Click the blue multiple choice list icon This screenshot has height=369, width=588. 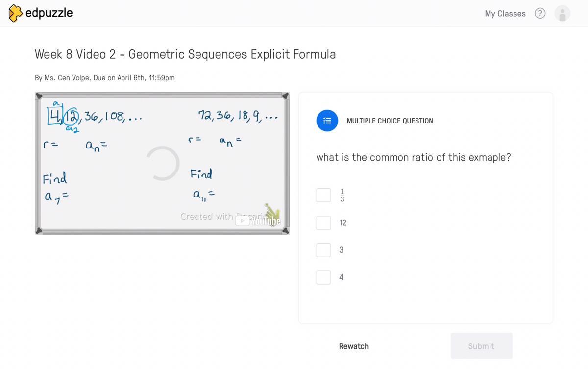327,121
